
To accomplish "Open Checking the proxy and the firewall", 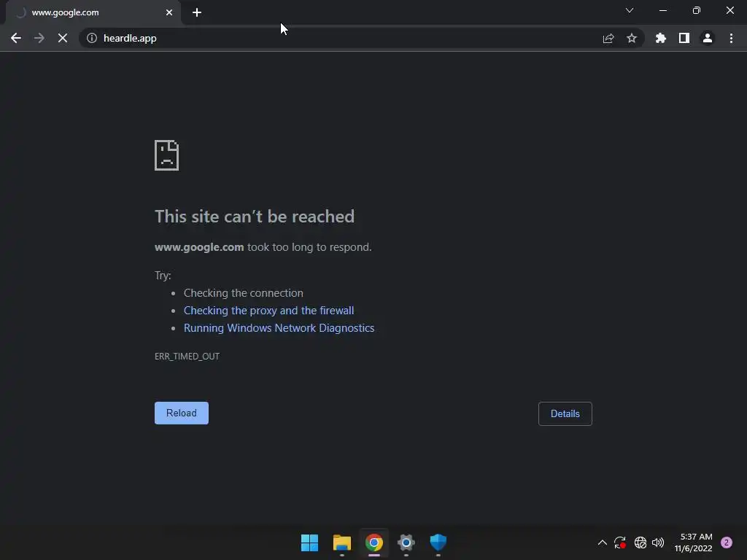I will (x=268, y=311).
